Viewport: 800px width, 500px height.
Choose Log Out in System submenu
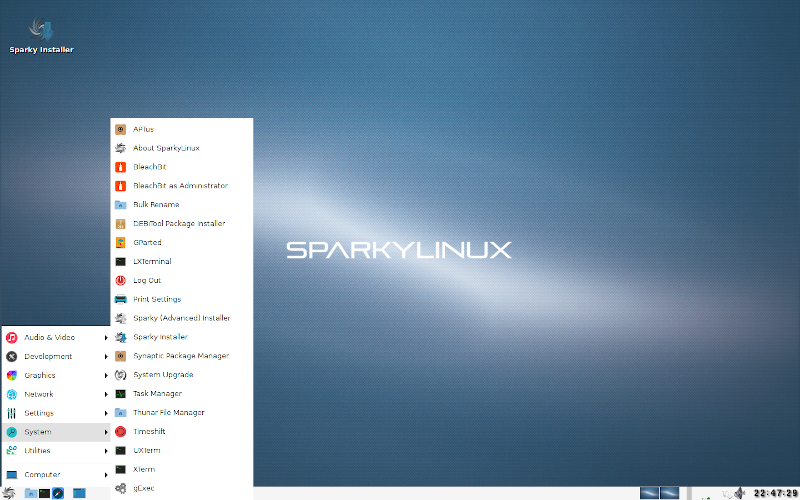click(x=182, y=280)
